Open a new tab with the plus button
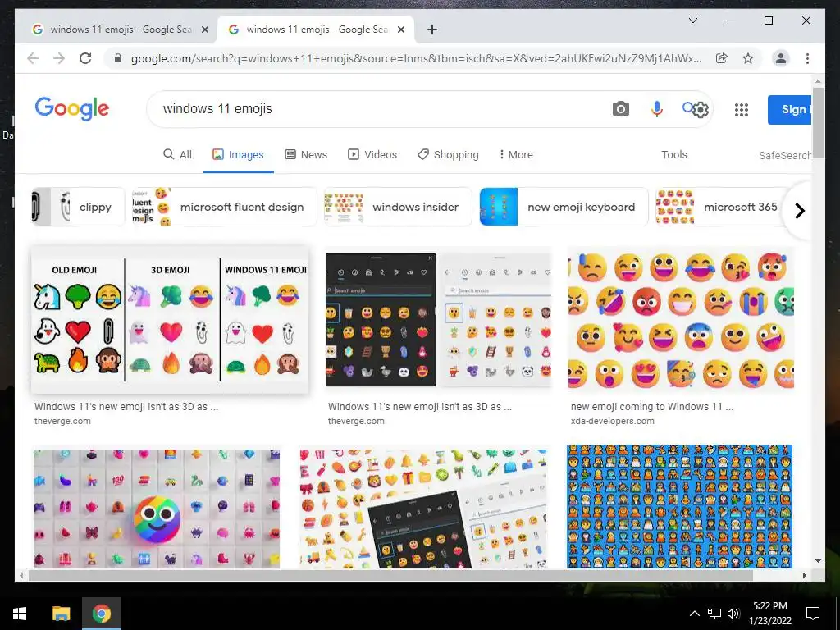840x630 pixels. [x=432, y=30]
